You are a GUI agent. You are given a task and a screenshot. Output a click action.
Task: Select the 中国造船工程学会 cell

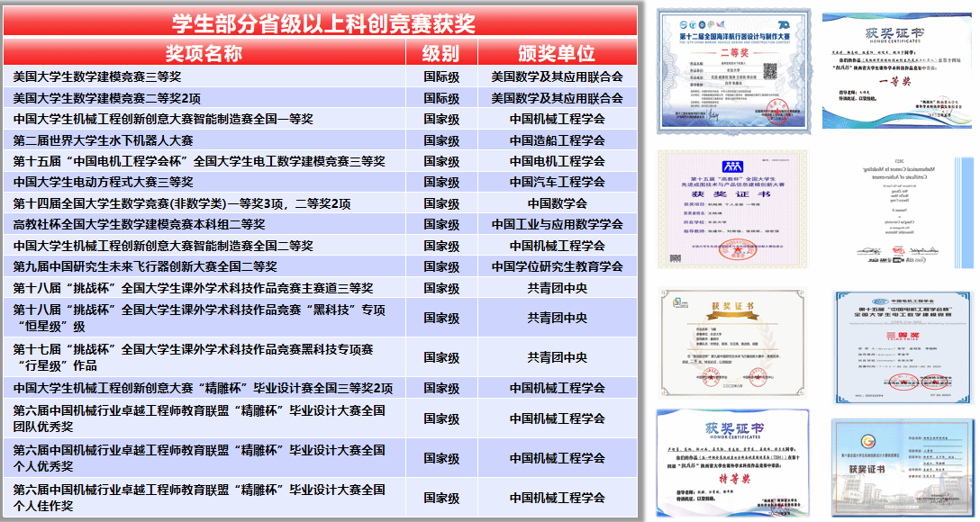coord(557,140)
